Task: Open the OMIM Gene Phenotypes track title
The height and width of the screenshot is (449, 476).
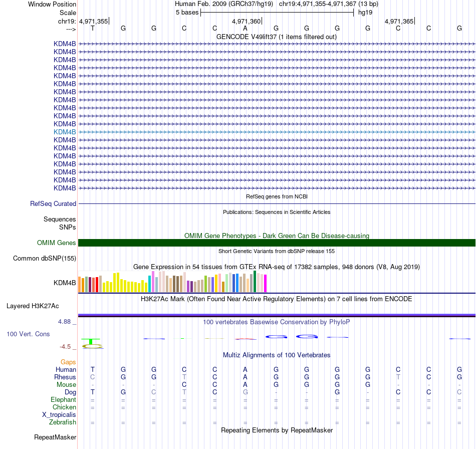Action: (277, 236)
